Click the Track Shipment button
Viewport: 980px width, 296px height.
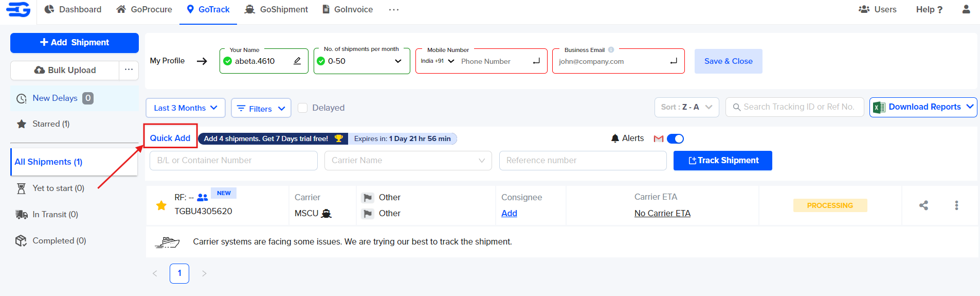722,161
